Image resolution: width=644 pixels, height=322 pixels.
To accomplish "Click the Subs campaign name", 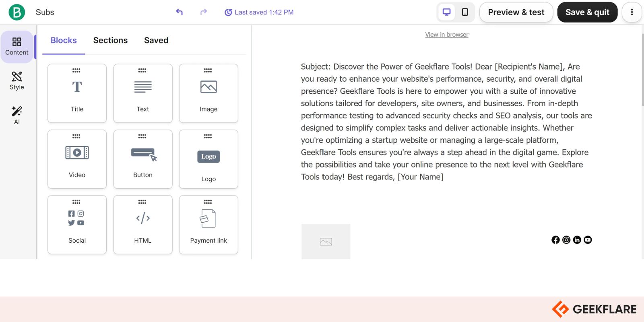I will click(x=45, y=12).
